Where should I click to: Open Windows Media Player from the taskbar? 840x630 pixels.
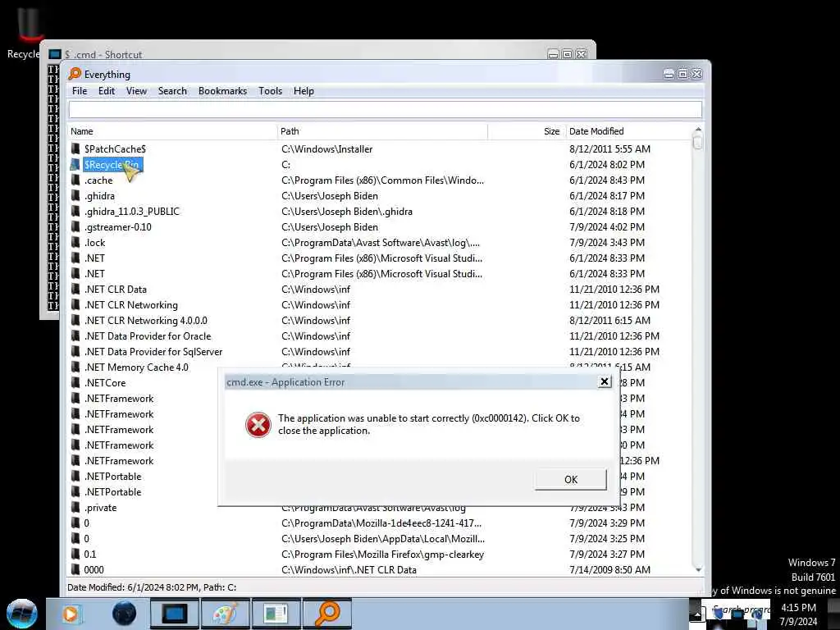point(71,614)
